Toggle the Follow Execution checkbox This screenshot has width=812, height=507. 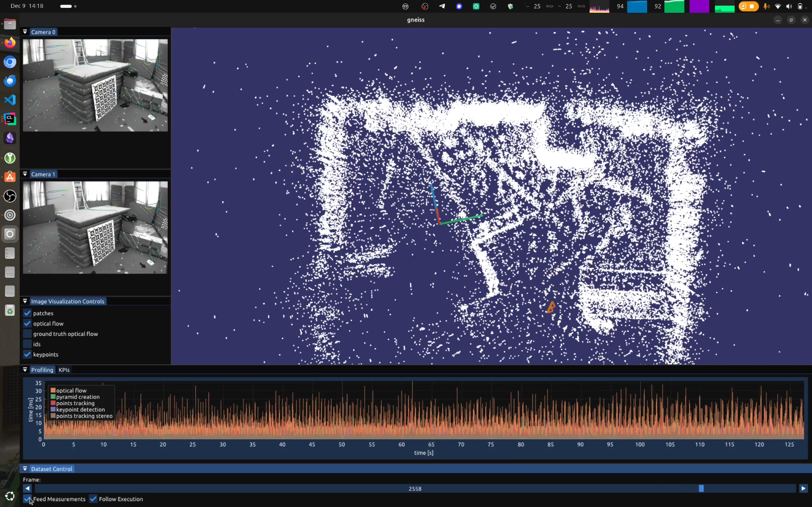click(93, 499)
